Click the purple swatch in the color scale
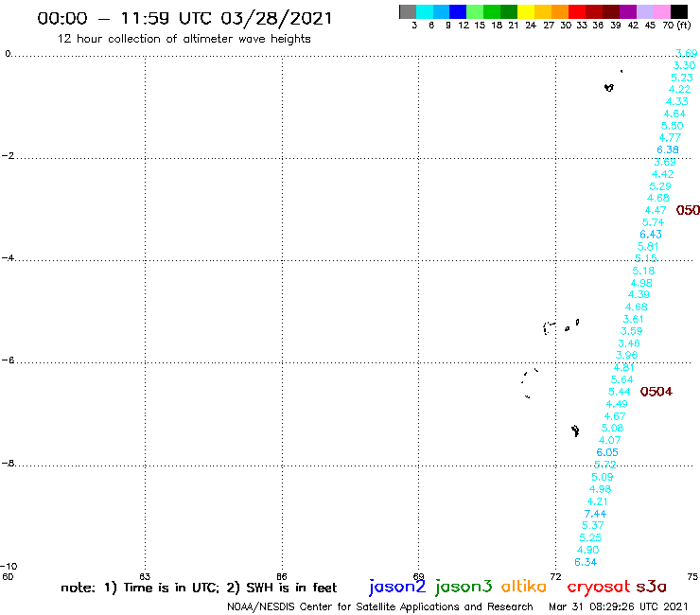 coord(628,11)
